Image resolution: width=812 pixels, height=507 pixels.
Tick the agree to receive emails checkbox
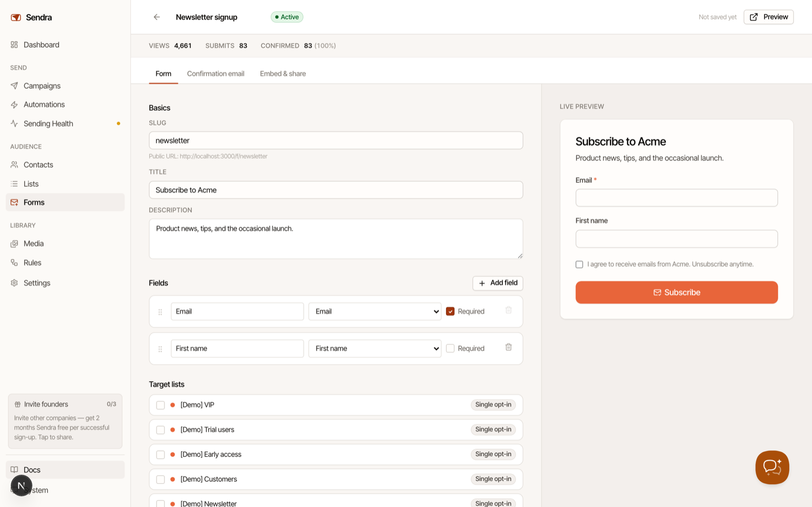pyautogui.click(x=579, y=265)
